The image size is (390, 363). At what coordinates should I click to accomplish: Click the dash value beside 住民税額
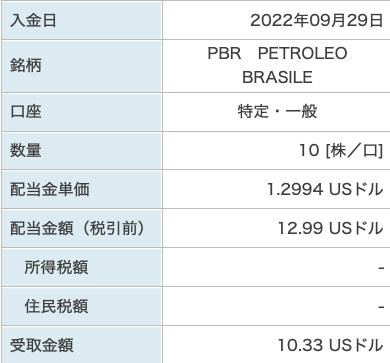click(381, 307)
